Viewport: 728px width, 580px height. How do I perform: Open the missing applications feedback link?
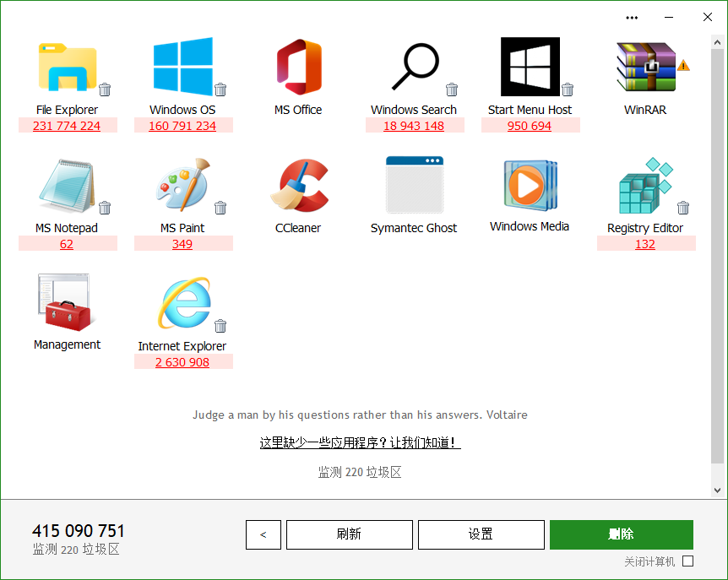pyautogui.click(x=360, y=443)
